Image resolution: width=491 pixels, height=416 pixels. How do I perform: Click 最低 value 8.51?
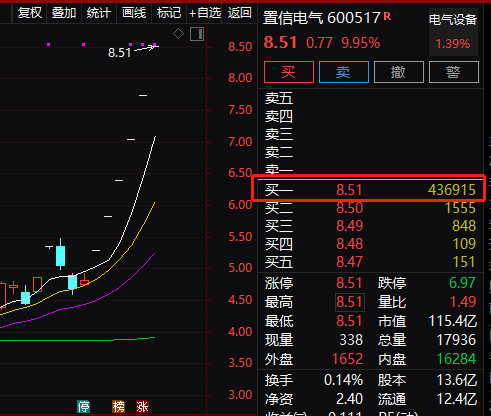pos(349,321)
